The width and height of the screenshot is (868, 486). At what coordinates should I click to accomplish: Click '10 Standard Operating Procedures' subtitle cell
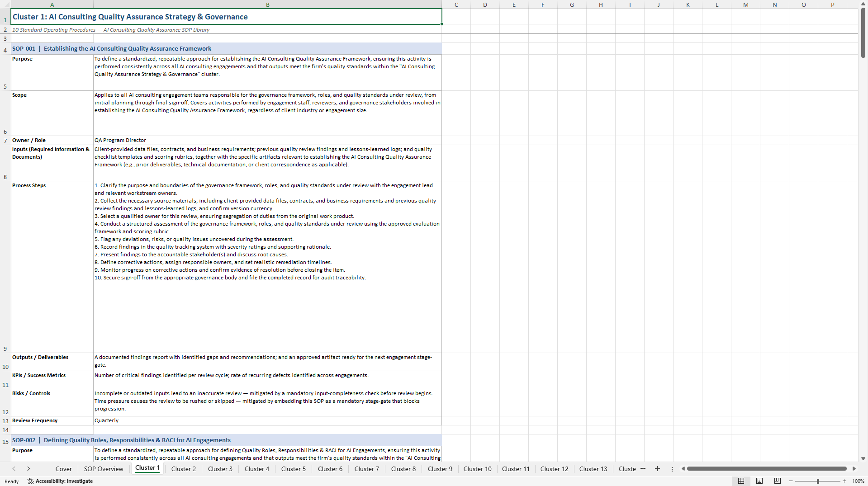226,30
